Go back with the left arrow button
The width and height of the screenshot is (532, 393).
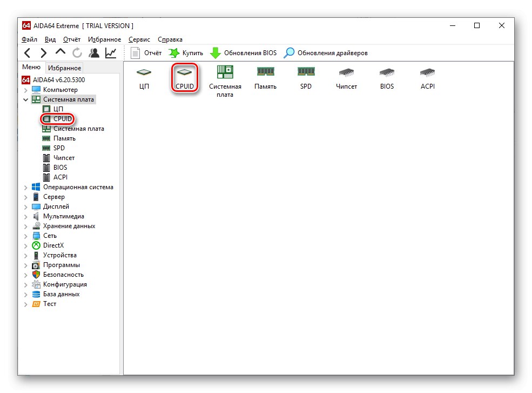point(28,53)
